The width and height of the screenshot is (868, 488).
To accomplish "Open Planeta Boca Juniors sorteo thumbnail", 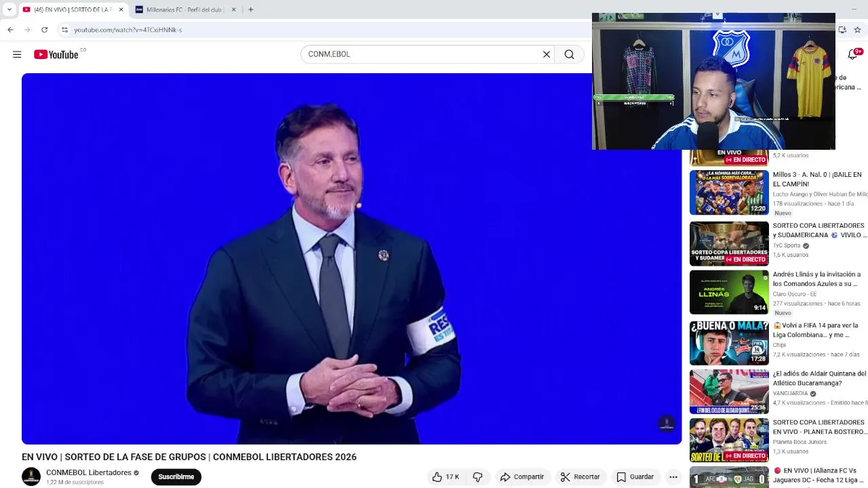I will click(x=729, y=441).
